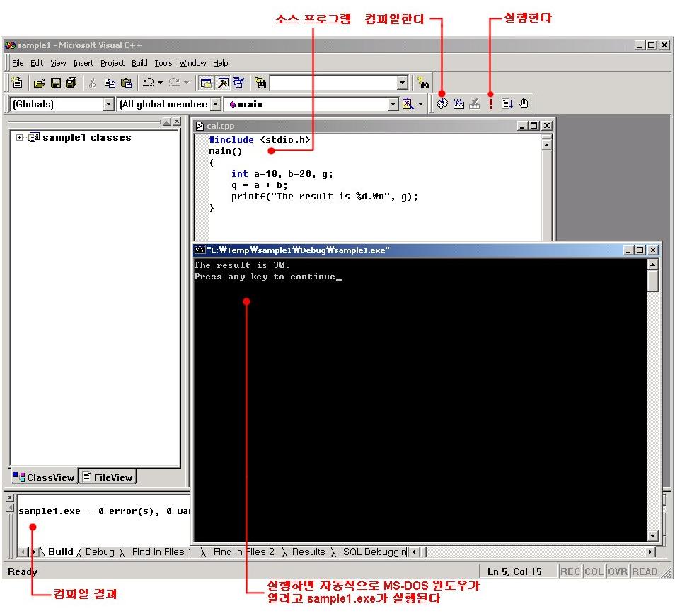Open the WizardBar actions dropdown arrow

click(x=420, y=104)
